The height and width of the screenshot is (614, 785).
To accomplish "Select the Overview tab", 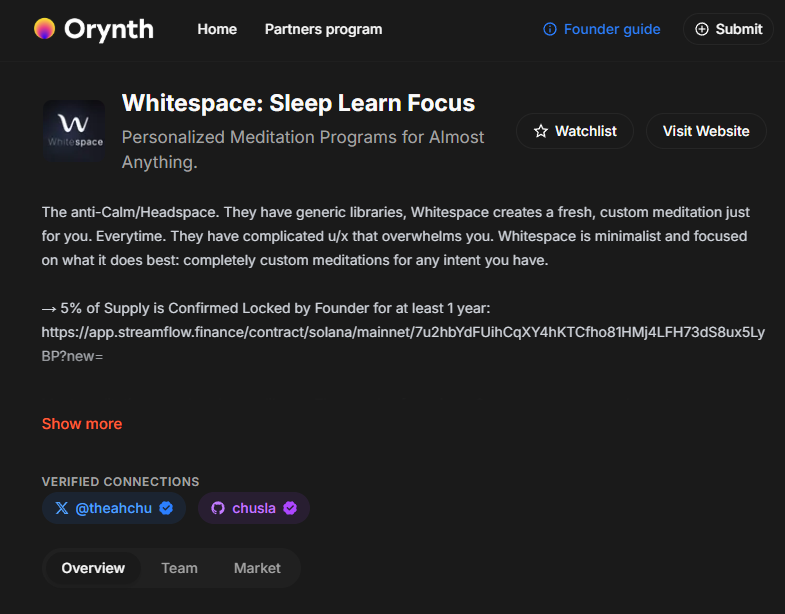I will [x=93, y=568].
